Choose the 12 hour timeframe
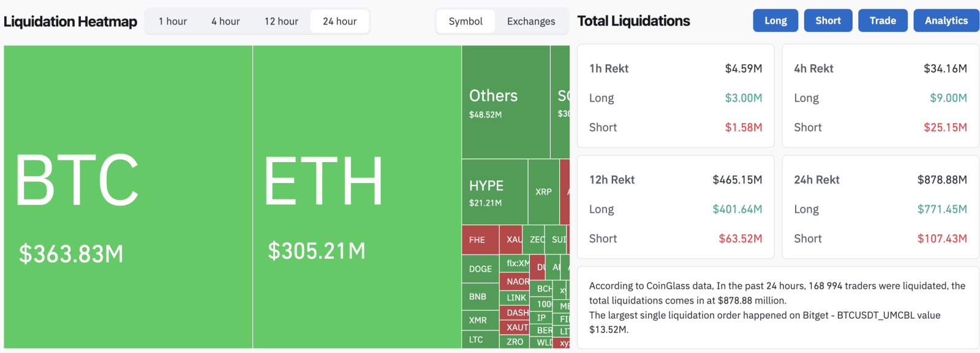The height and width of the screenshot is (353, 980). tap(281, 21)
